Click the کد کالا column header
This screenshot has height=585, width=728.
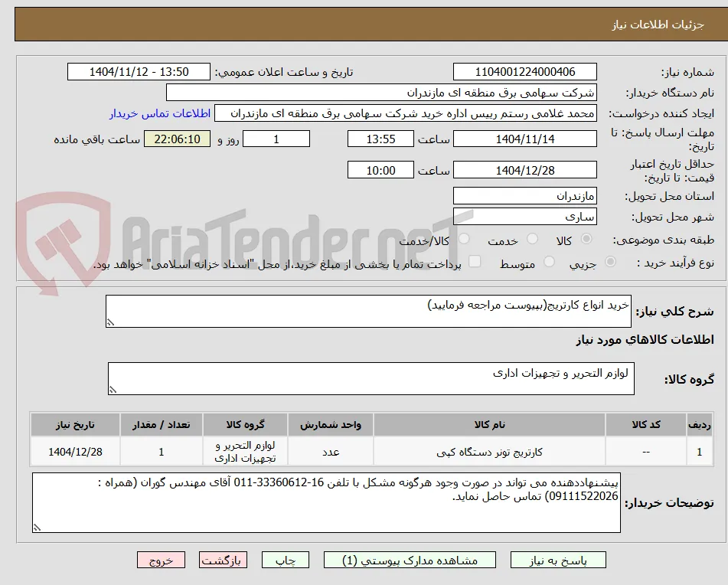646,424
